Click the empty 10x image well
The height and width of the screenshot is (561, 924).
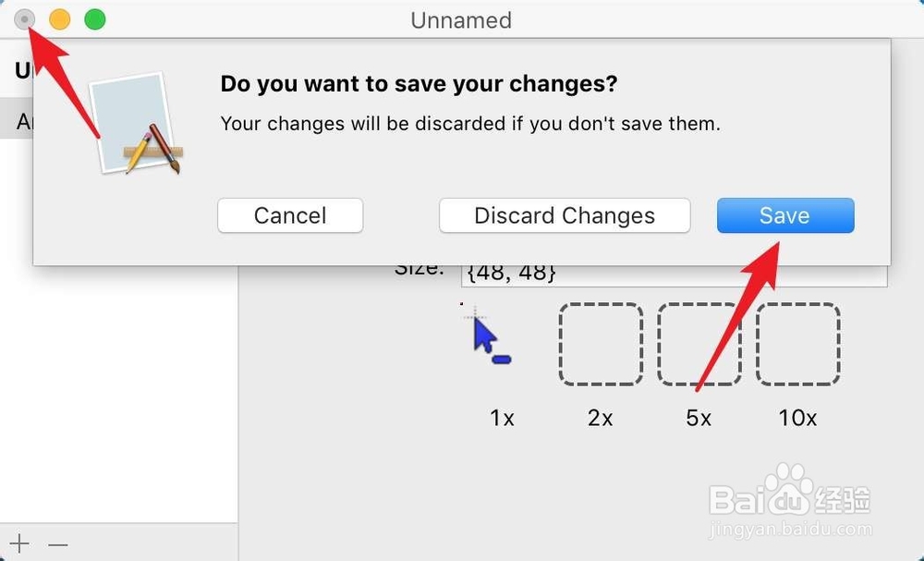[798, 344]
